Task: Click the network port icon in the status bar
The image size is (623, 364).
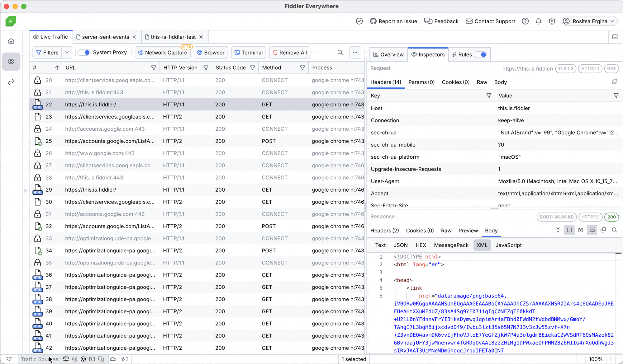Action: pyautogui.click(x=113, y=359)
